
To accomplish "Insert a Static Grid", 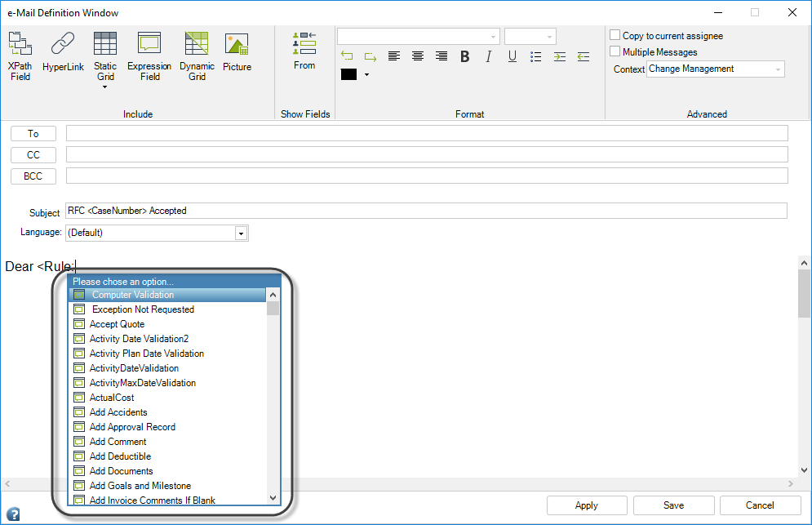I will [105, 56].
